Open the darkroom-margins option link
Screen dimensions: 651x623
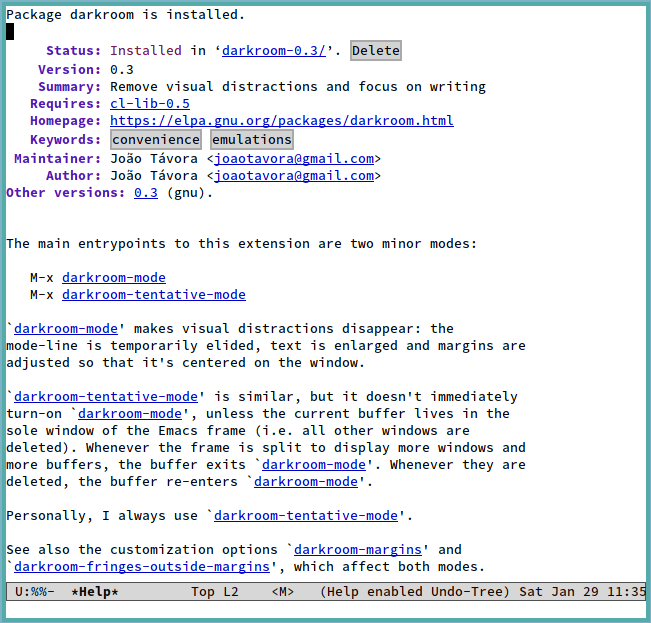(358, 550)
